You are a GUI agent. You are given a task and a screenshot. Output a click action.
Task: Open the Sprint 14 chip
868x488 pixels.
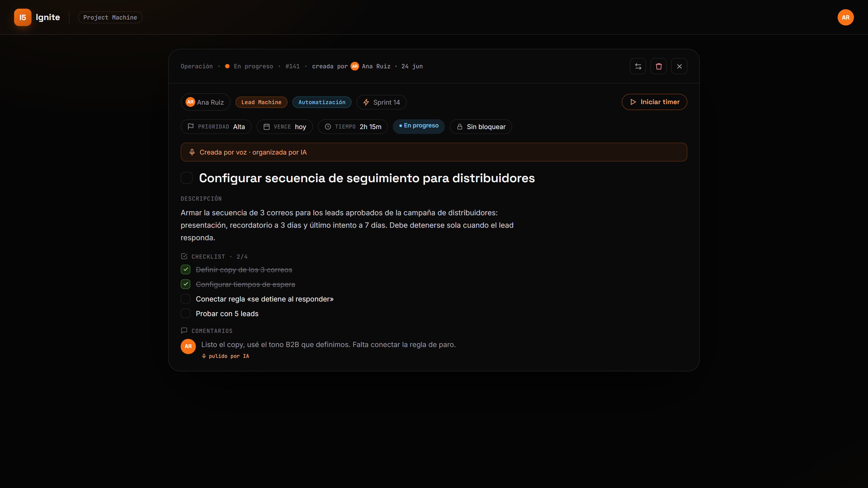(381, 102)
